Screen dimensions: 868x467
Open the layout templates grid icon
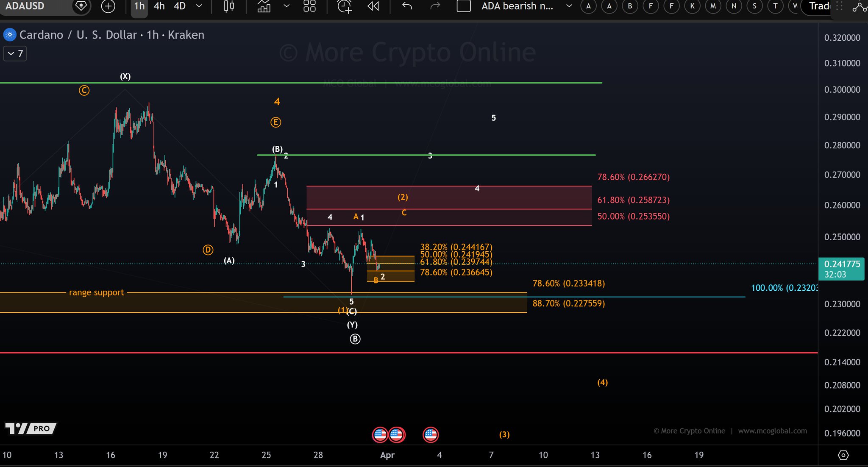coord(309,6)
